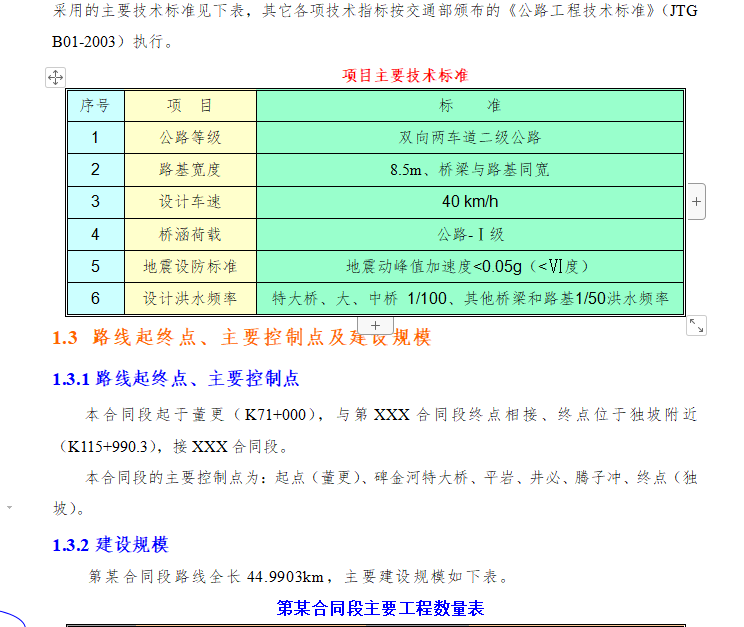Click row number cell 5
The width and height of the screenshot is (744, 627).
click(95, 267)
